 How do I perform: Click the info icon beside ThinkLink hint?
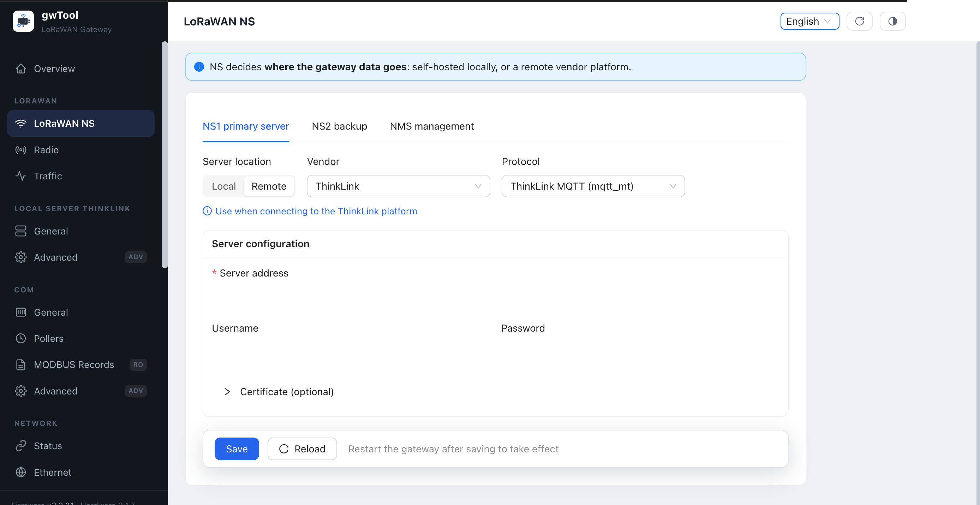(x=207, y=211)
